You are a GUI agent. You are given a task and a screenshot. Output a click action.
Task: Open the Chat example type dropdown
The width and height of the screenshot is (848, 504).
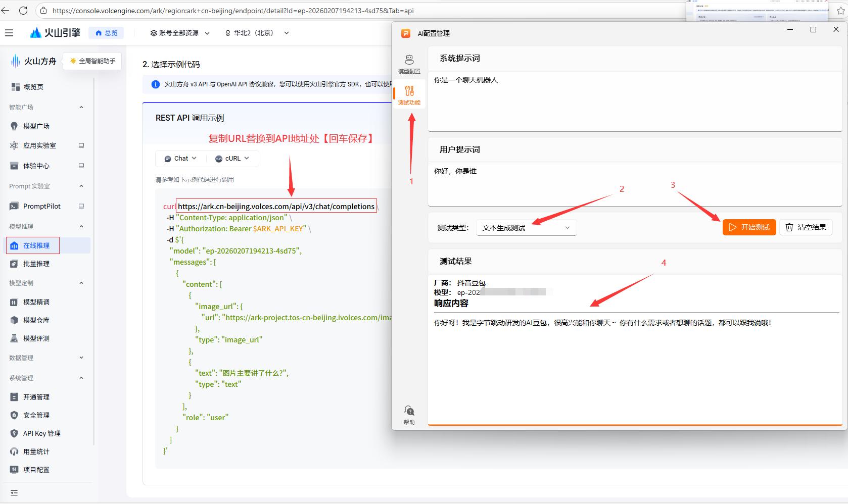(x=179, y=158)
